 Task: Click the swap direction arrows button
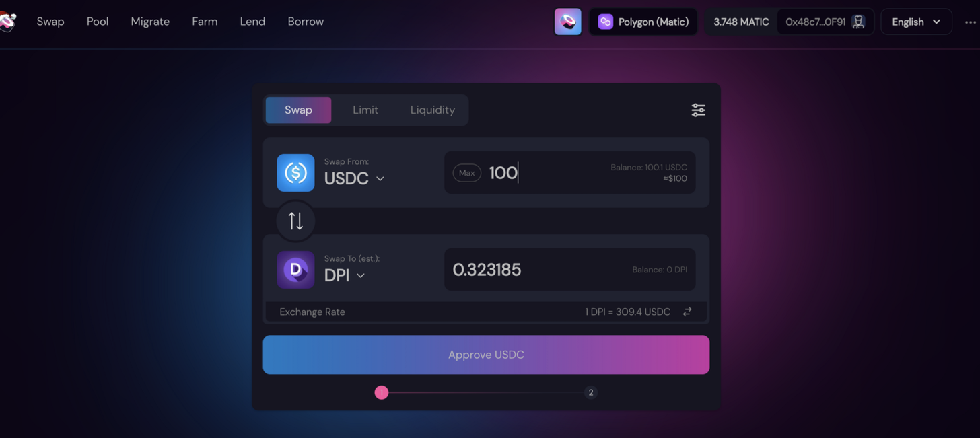295,221
